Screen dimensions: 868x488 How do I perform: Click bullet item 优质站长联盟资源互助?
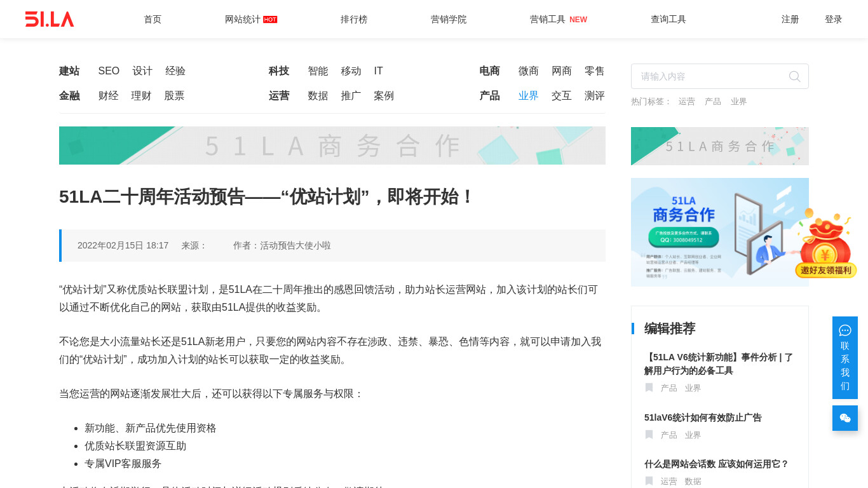point(135,446)
